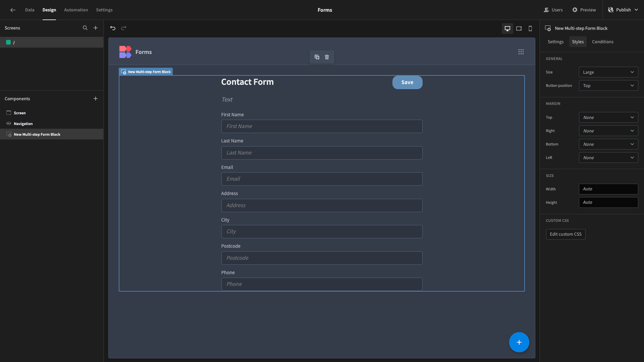Click the undo arrow icon

pyautogui.click(x=112, y=28)
